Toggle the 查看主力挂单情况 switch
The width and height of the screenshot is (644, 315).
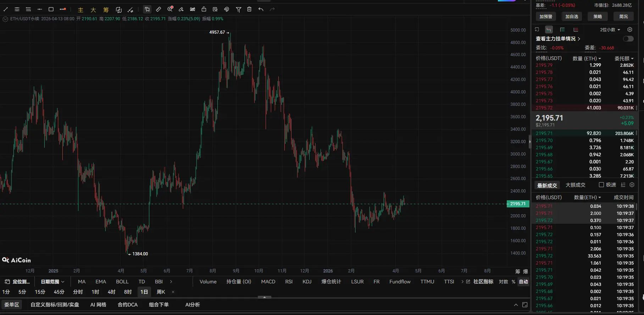coord(628,39)
